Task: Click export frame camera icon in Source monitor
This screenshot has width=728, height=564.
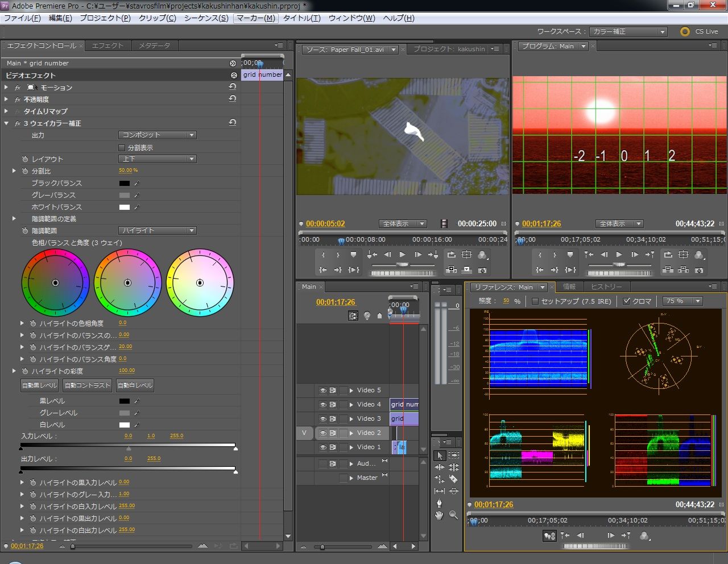Action: (482, 269)
